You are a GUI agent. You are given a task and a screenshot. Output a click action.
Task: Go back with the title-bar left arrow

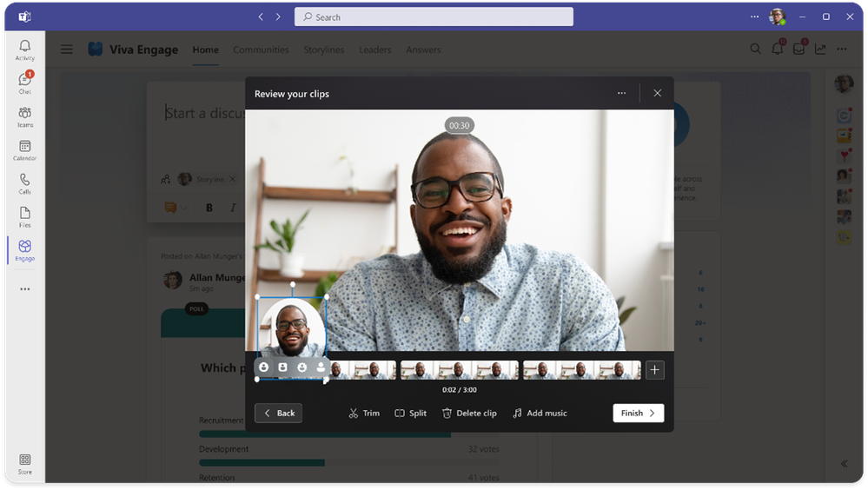click(x=261, y=17)
